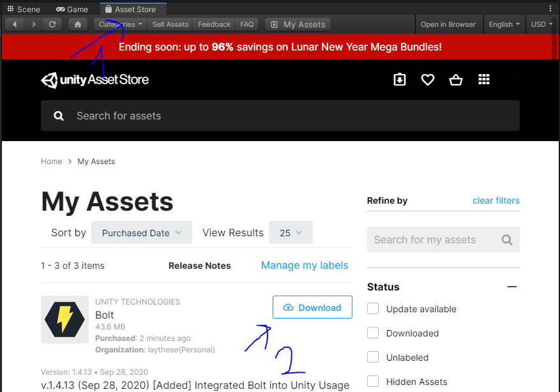This screenshot has width=560, height=392.
Task: Click the Search for my assets field
Action: [x=443, y=239]
